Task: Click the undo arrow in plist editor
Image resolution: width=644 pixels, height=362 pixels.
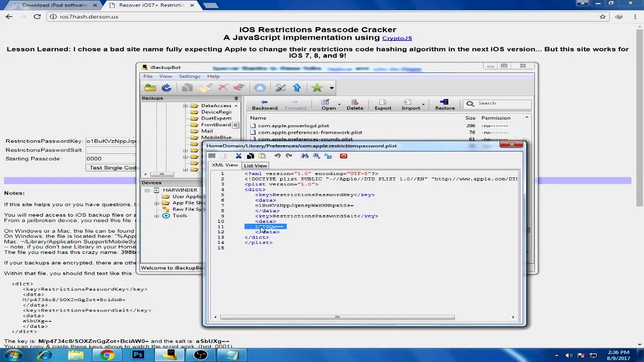Action: (x=277, y=156)
